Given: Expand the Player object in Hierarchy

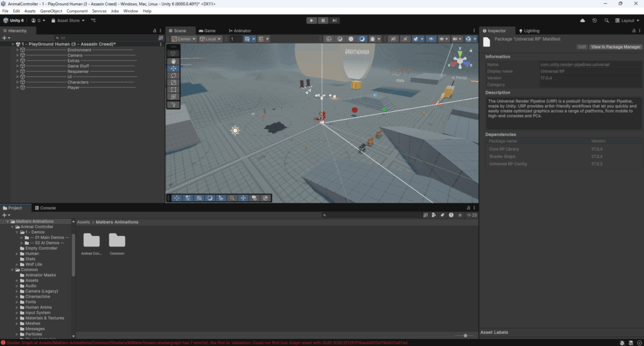Looking at the screenshot, I should coord(17,87).
